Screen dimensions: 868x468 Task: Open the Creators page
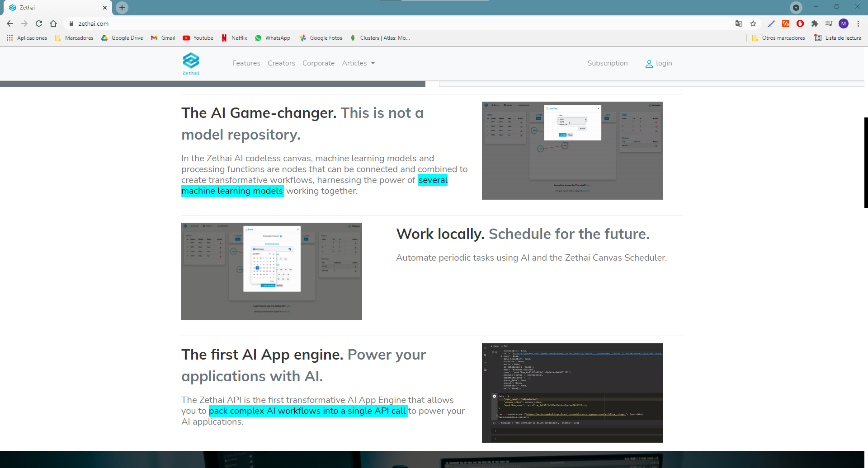(x=281, y=63)
